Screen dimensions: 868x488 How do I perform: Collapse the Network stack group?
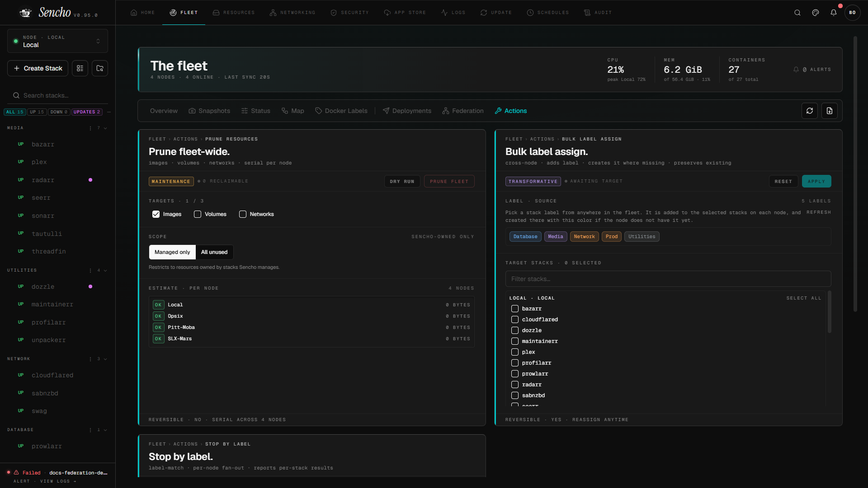[105, 359]
